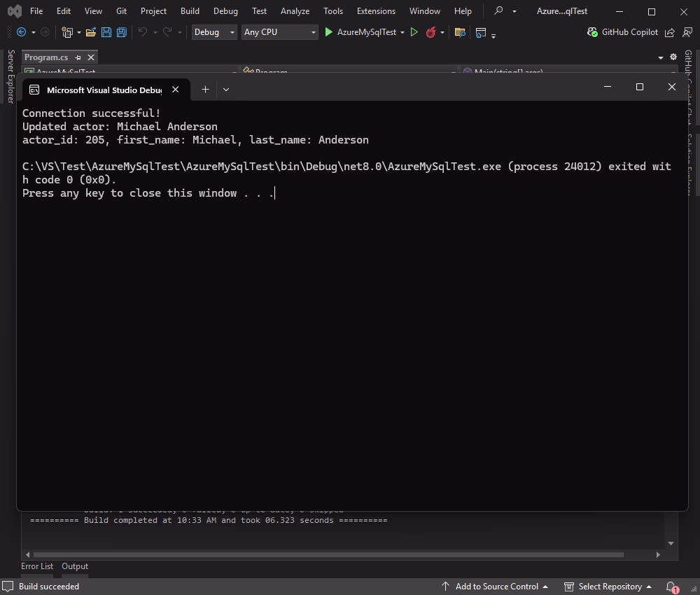Select the Save All icon
The width and height of the screenshot is (700, 595).
tap(120, 31)
